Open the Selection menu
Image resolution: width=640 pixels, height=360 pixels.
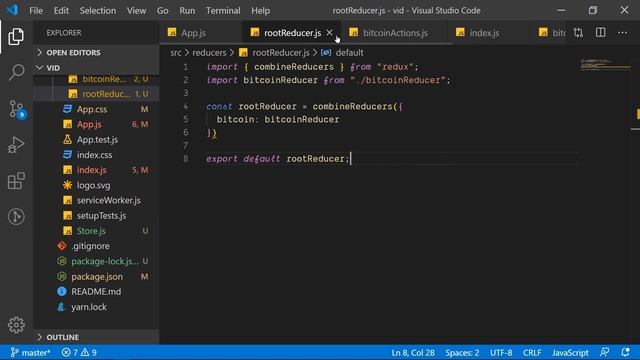98,11
